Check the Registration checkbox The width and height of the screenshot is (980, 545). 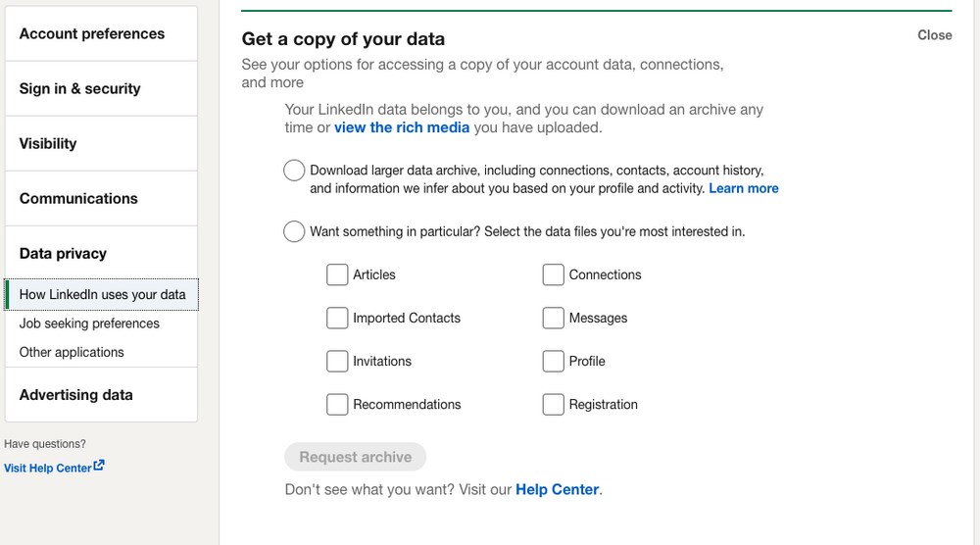[x=553, y=405]
